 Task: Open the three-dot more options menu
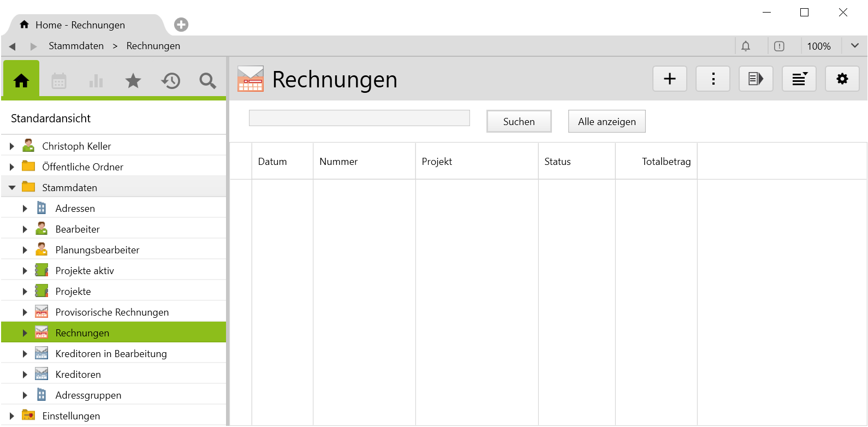pos(713,79)
